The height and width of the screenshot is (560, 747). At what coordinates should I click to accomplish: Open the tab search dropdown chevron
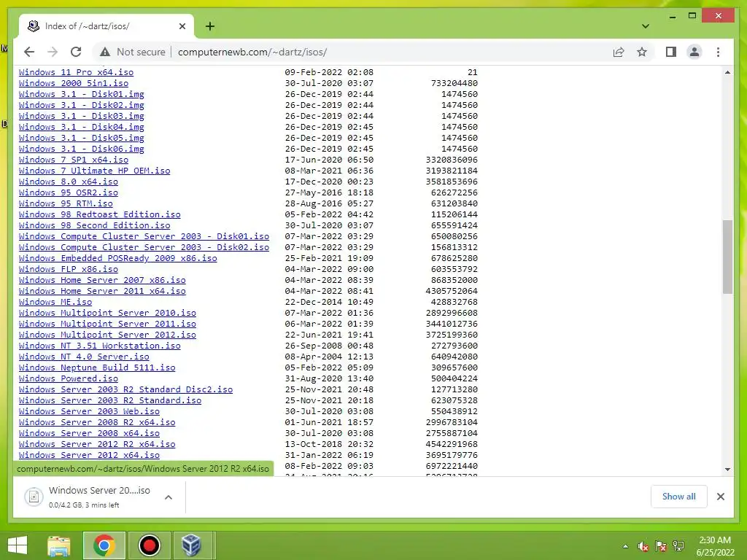(645, 26)
